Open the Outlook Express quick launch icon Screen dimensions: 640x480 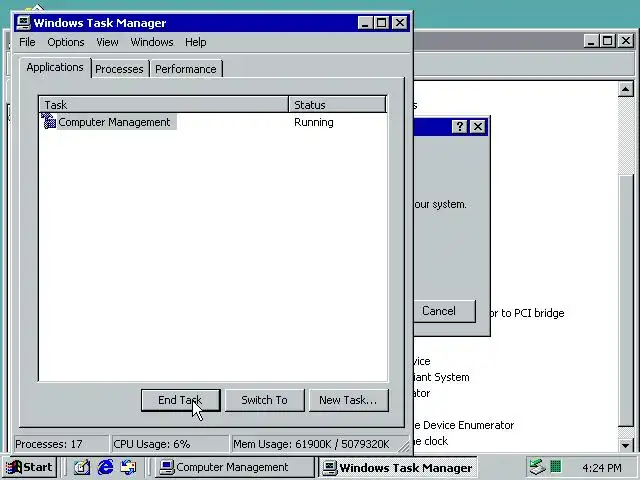129,467
